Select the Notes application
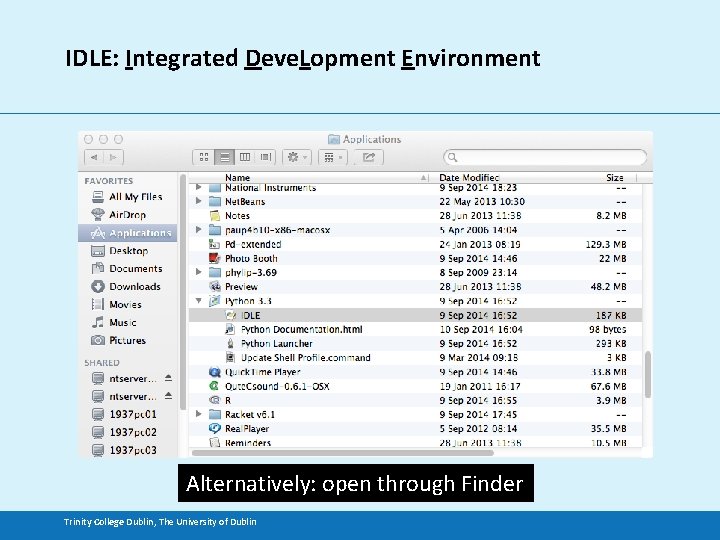This screenshot has width=720, height=540. 415,216
